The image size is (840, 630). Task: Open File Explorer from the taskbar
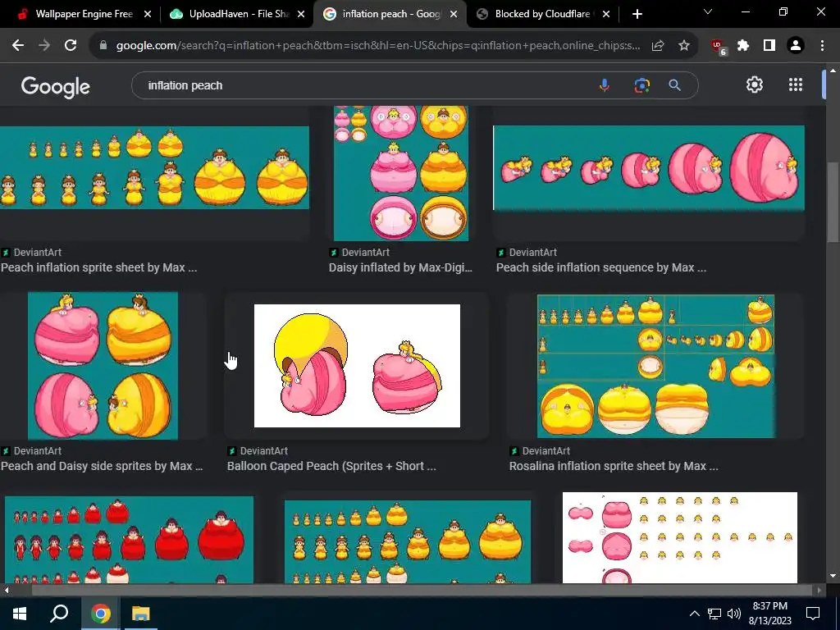141,614
